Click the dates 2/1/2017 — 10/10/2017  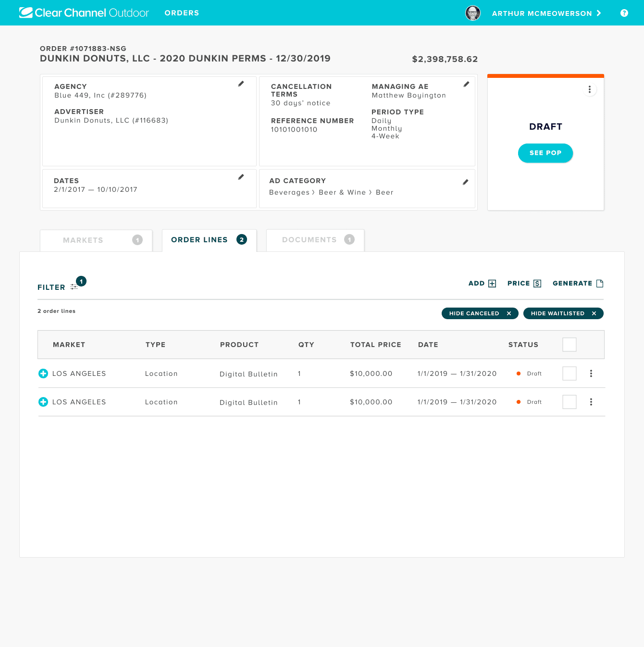tap(96, 189)
